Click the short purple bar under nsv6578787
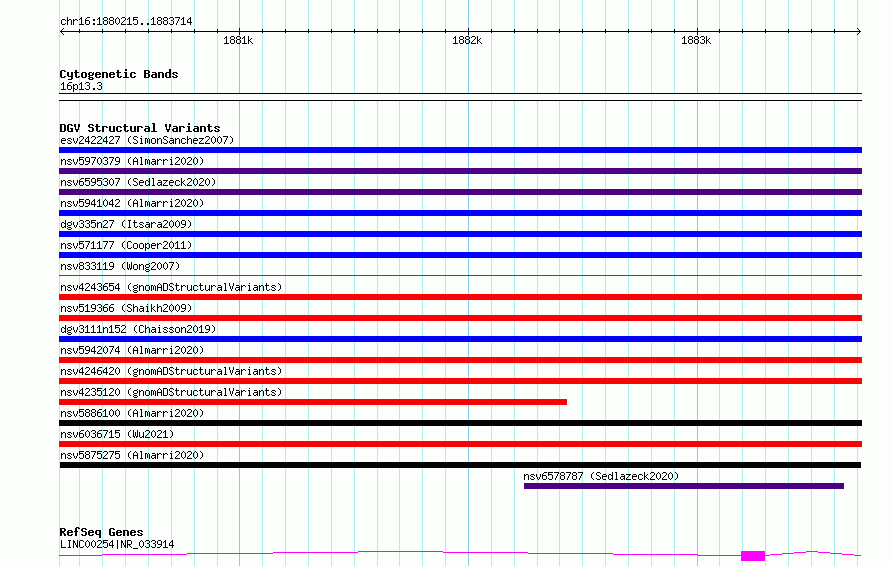Image resolution: width=890 pixels, height=566 pixels. [x=684, y=486]
